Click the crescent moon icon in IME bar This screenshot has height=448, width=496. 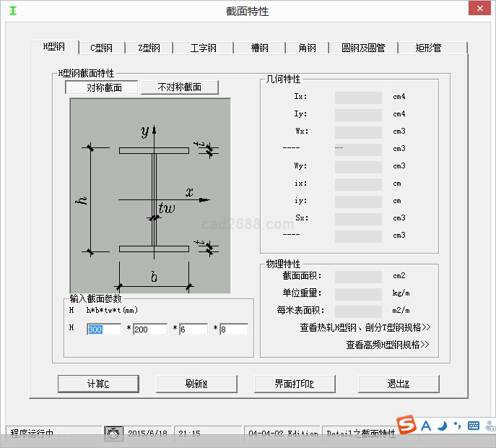(442, 426)
